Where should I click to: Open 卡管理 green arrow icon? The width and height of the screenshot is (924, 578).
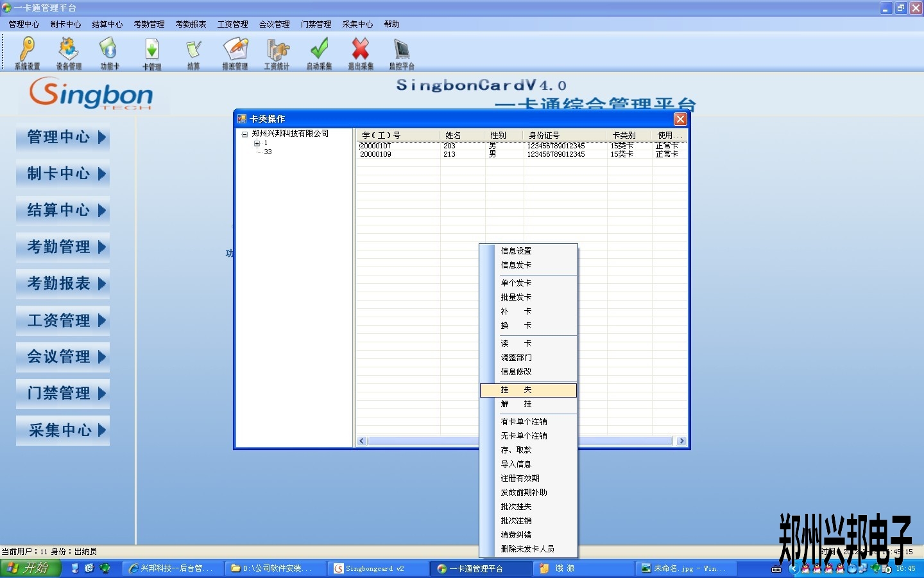pos(152,53)
